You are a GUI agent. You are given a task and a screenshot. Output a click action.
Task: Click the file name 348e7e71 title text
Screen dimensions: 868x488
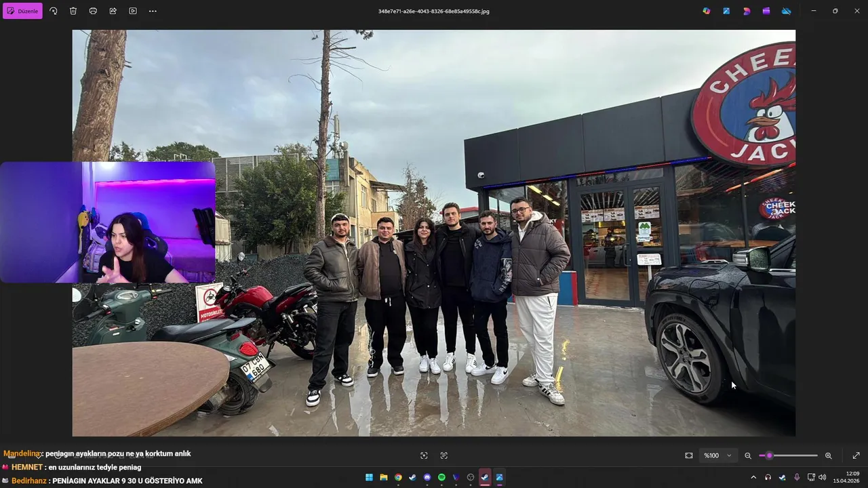click(x=433, y=11)
